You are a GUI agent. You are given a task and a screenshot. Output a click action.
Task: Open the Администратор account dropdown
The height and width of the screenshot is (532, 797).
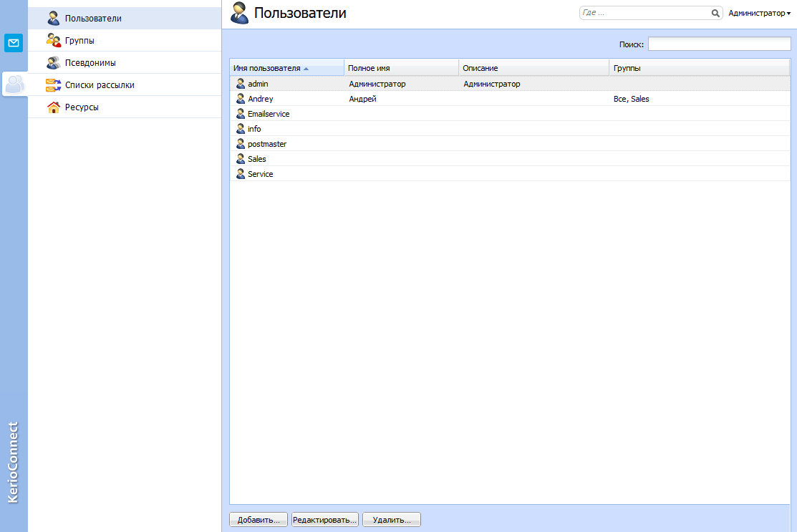coord(759,13)
